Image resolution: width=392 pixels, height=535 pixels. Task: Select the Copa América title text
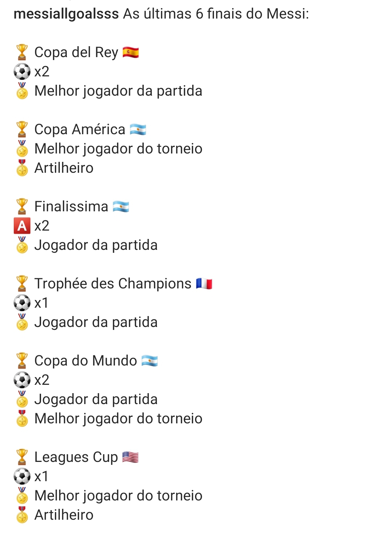point(80,129)
